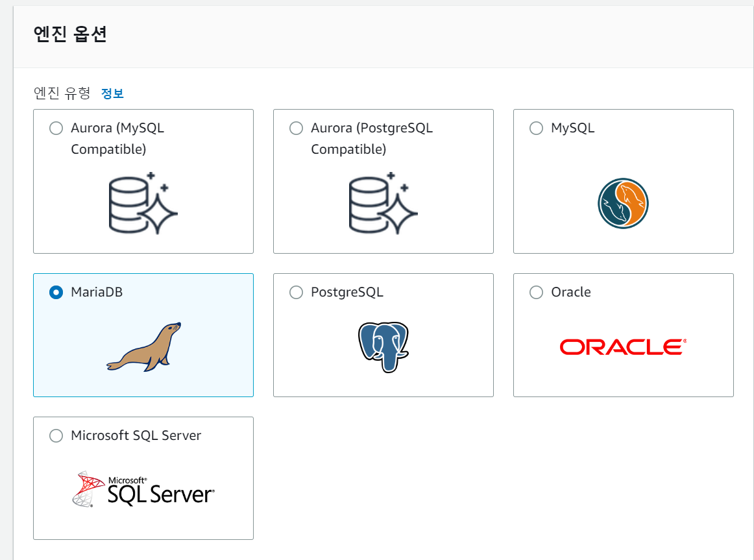Viewport: 754px width, 560px height.
Task: Click the Aurora MySQL database sparkle icon
Action: (143, 203)
